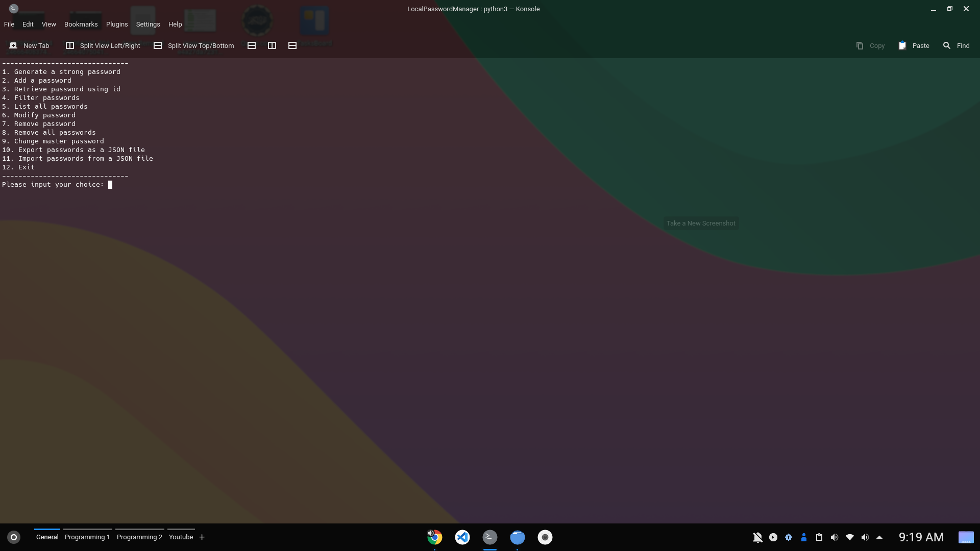The height and width of the screenshot is (551, 980).
Task: Open Visual Studio Code from taskbar
Action: tap(462, 537)
